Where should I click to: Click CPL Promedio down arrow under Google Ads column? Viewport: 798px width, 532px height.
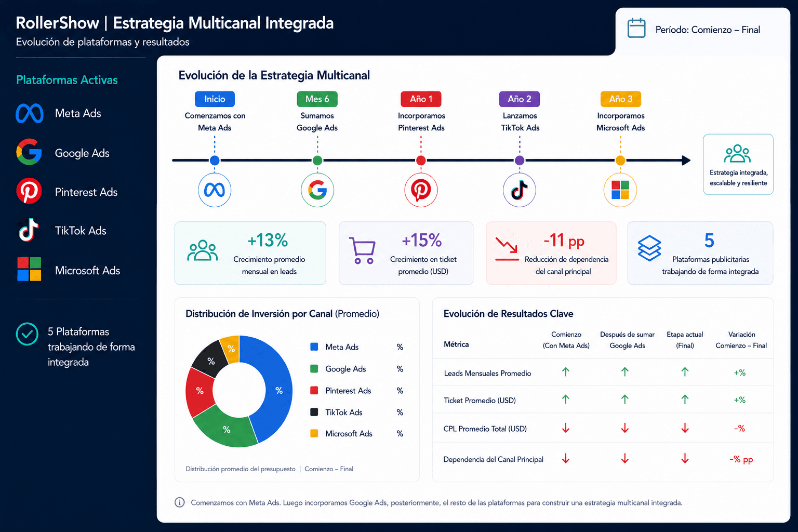(x=625, y=428)
